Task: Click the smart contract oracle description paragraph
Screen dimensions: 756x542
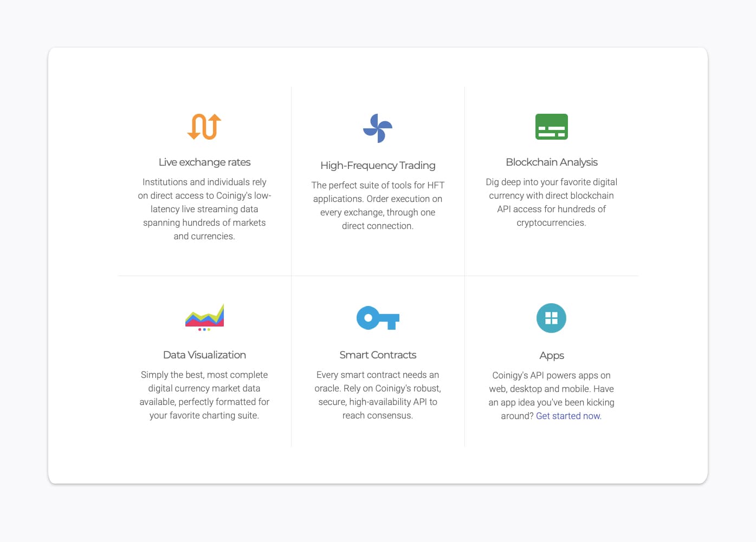Action: pyautogui.click(x=378, y=395)
